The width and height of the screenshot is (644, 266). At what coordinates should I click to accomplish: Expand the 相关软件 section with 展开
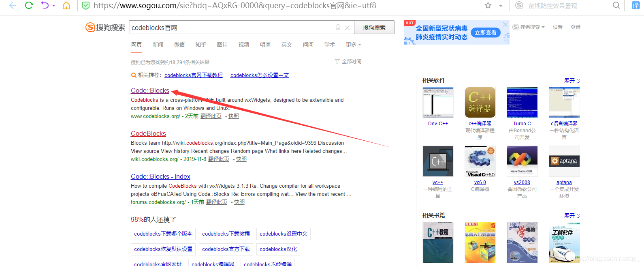click(x=572, y=81)
